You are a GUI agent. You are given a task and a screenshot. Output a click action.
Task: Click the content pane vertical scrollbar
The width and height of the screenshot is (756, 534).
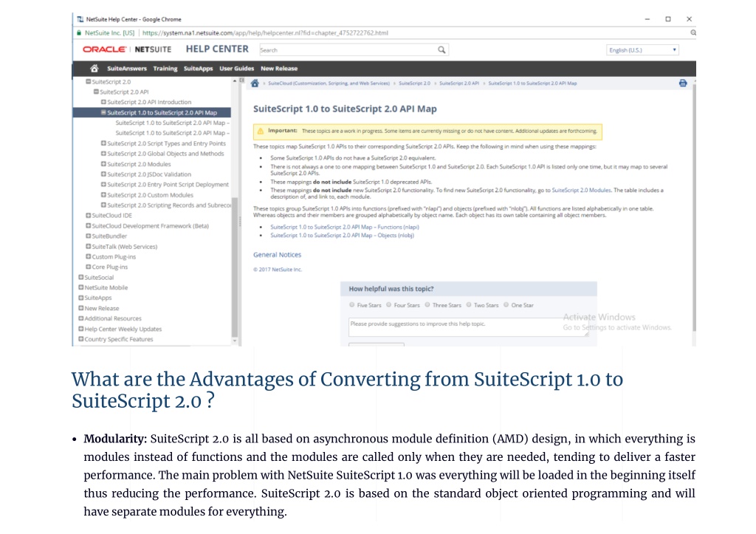[694, 208]
